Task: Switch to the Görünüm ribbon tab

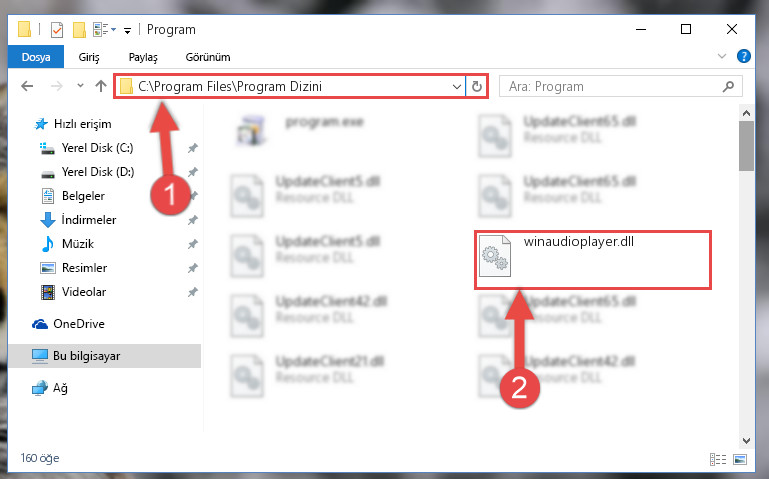Action: pos(208,57)
